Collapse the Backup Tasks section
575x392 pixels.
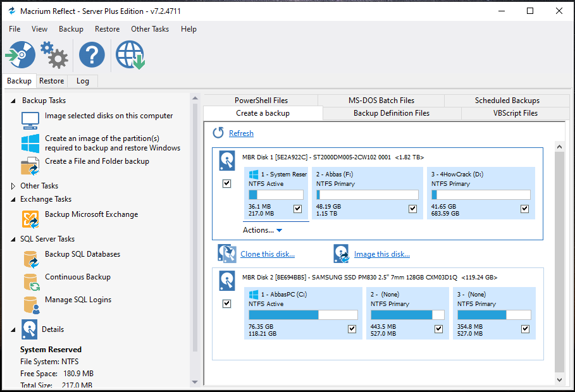(x=13, y=101)
